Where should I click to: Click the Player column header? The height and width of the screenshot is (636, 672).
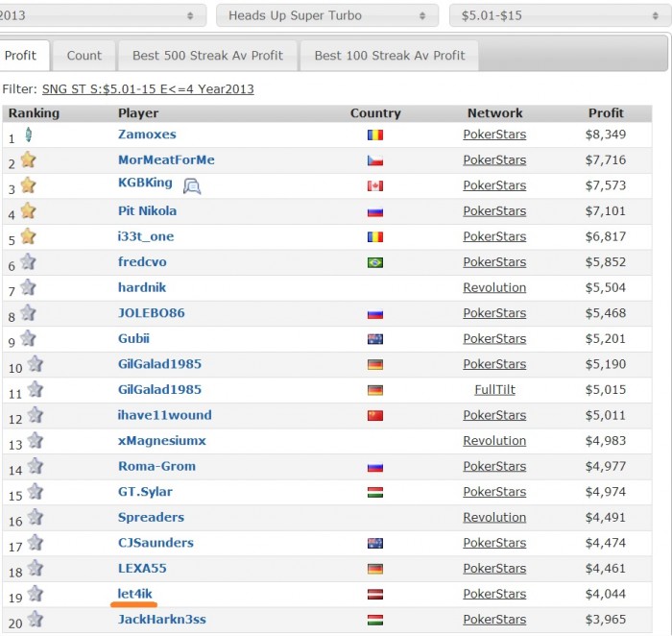138,113
